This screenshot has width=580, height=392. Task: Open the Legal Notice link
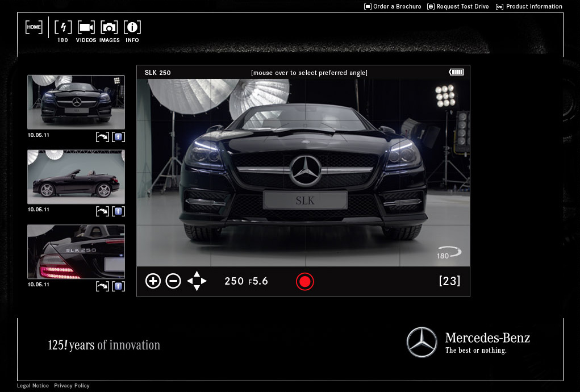(33, 385)
